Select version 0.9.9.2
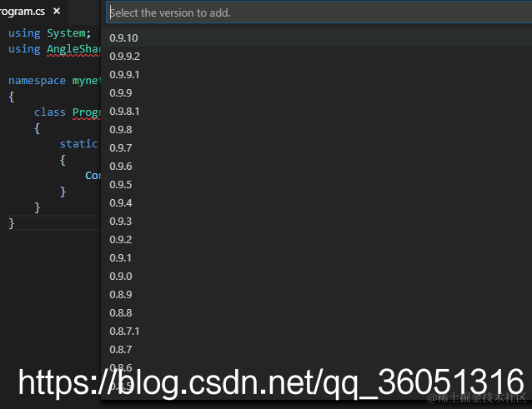532x409 pixels. click(x=317, y=57)
